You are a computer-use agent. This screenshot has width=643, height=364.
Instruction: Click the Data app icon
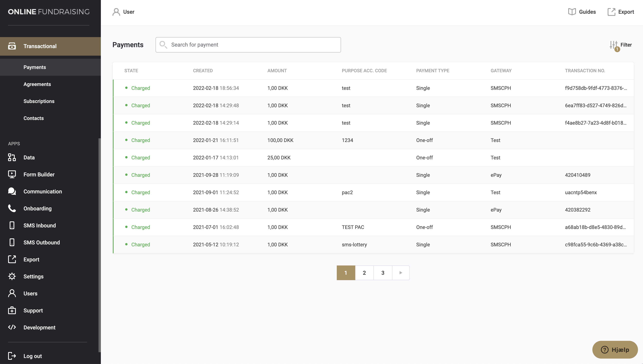[12, 157]
